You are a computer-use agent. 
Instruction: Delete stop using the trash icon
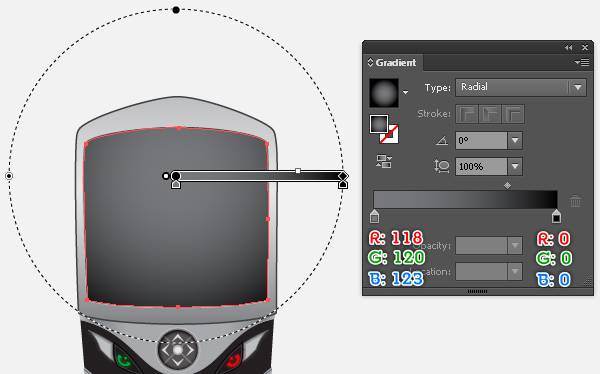(575, 201)
